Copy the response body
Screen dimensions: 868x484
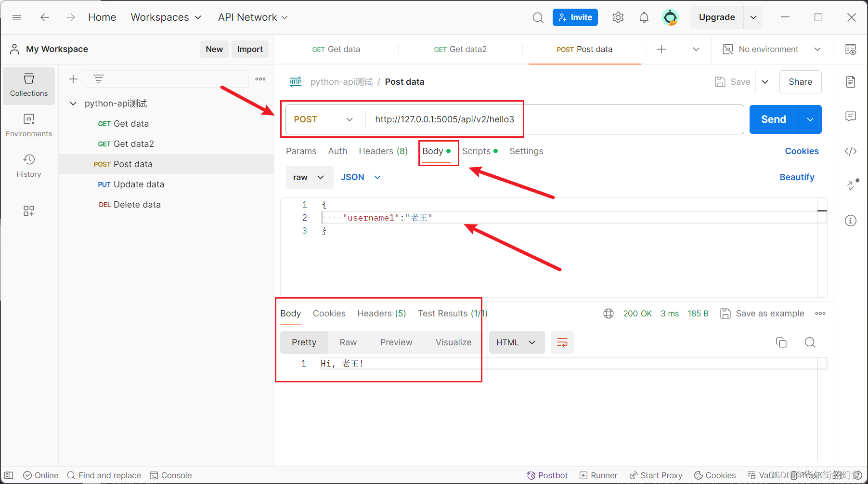(x=781, y=342)
